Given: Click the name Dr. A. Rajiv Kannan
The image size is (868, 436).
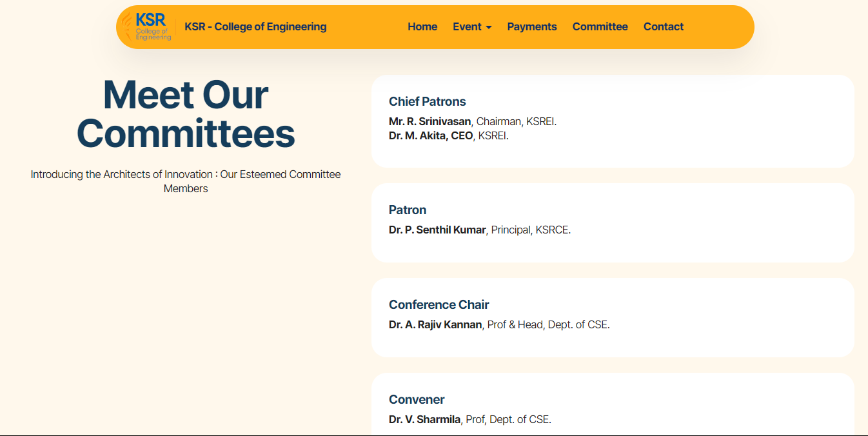Looking at the screenshot, I should (x=435, y=324).
